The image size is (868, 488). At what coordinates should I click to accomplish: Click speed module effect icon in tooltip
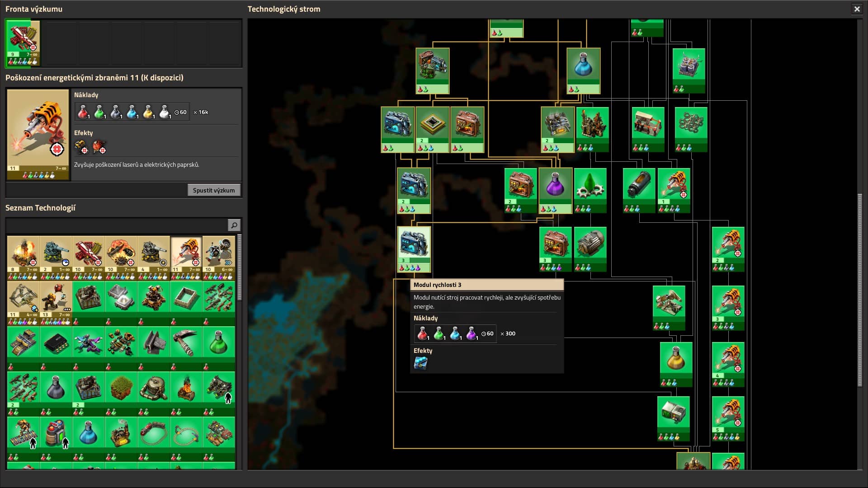tap(421, 363)
